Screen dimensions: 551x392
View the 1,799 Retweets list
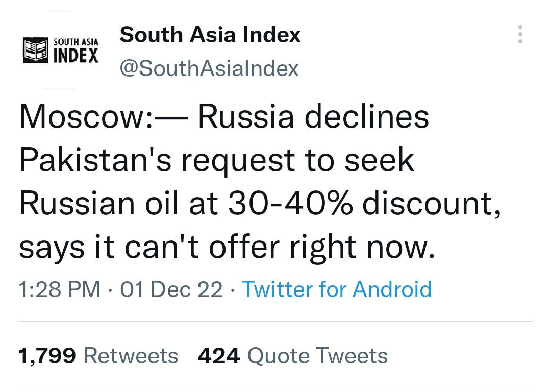click(98, 356)
